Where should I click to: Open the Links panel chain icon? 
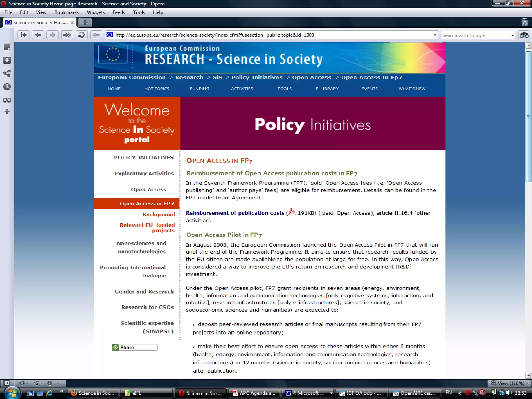click(7, 100)
